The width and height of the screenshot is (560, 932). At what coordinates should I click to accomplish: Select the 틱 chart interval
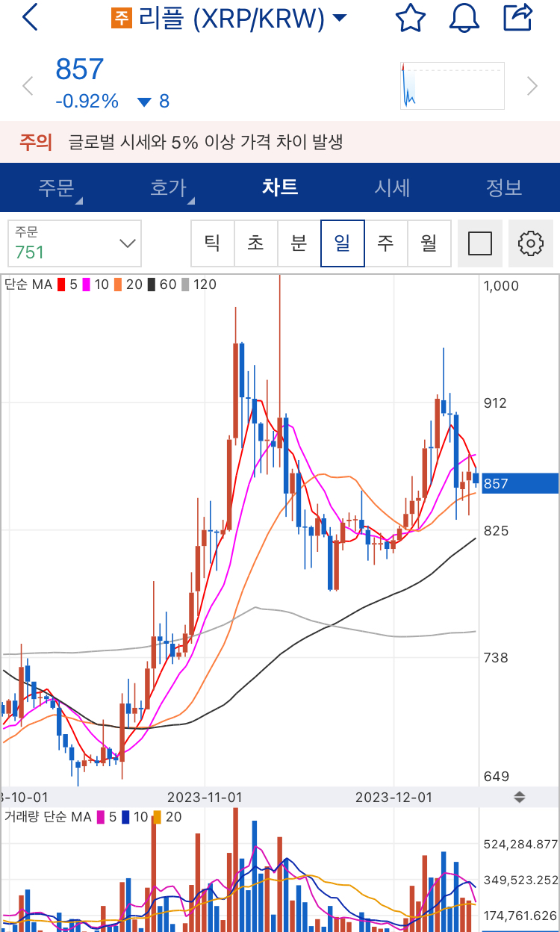[213, 243]
